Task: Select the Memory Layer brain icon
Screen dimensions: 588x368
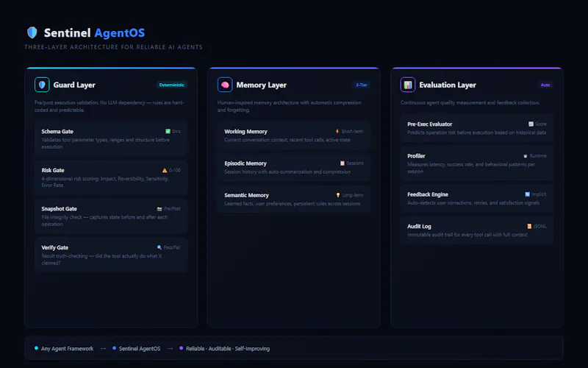Action: pos(225,85)
